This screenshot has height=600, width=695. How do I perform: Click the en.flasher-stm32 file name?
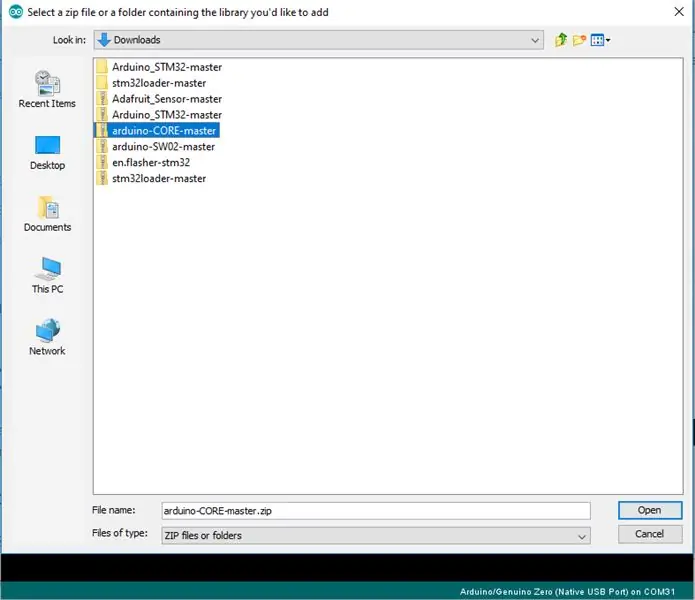tap(151, 163)
